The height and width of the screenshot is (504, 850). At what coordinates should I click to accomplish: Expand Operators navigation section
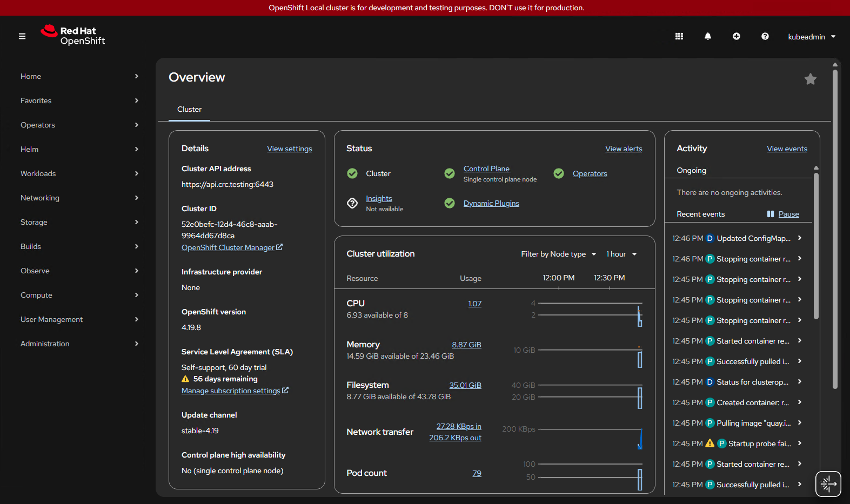click(79, 125)
